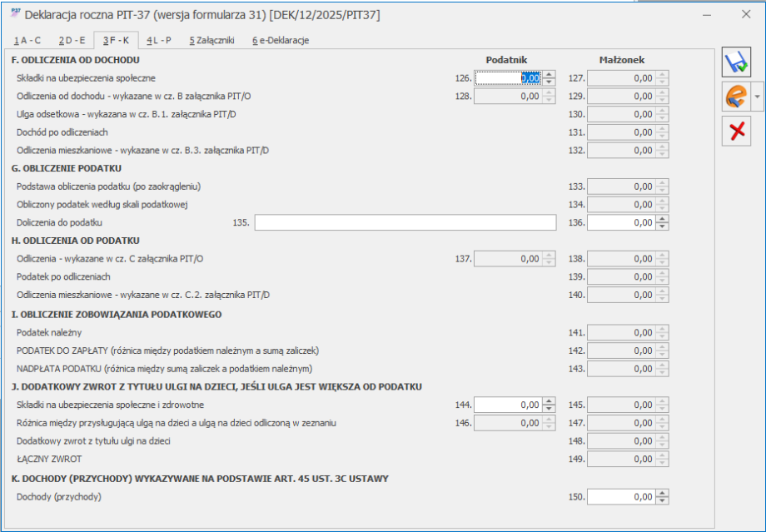Click field 140 housing deductions PIT/D C.2
Screen dimensions: 766x532
click(x=628, y=295)
